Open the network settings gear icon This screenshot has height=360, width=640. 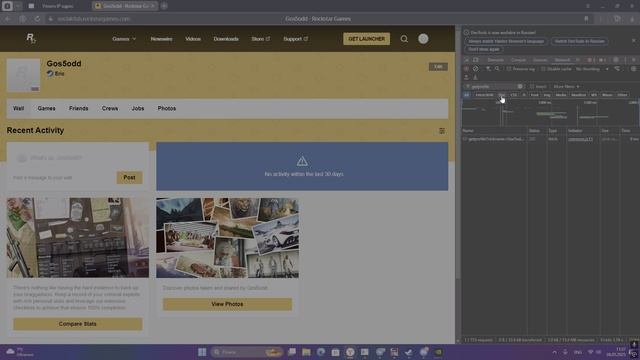(633, 69)
